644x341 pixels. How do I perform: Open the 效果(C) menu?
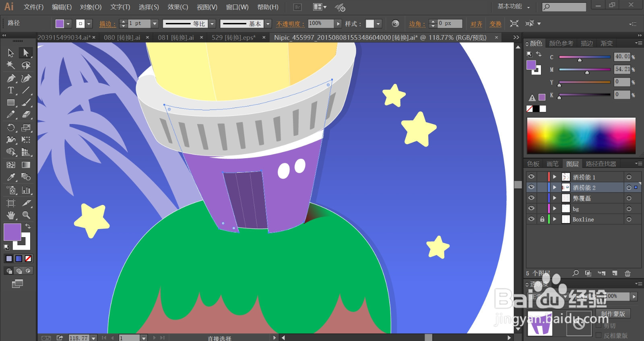click(178, 7)
